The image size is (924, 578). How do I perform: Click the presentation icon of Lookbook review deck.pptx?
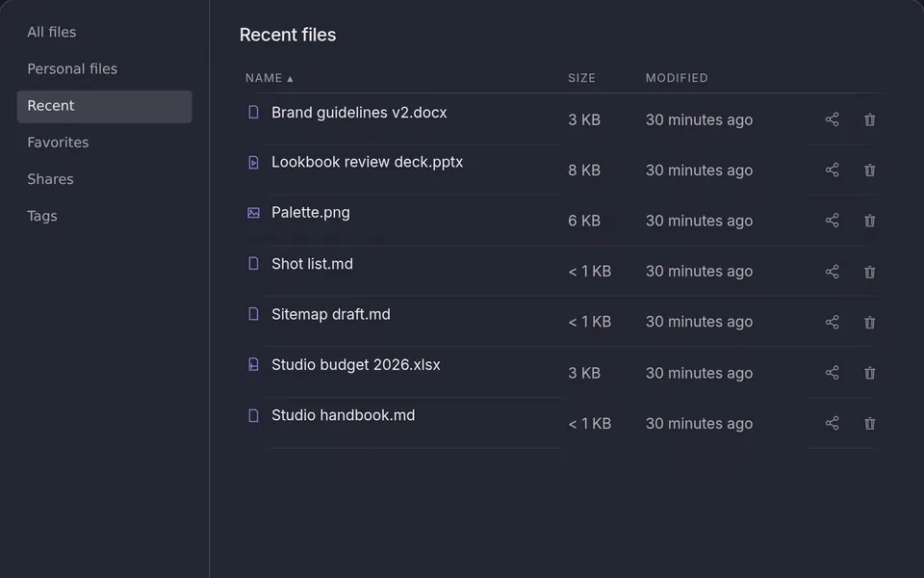pos(253,162)
